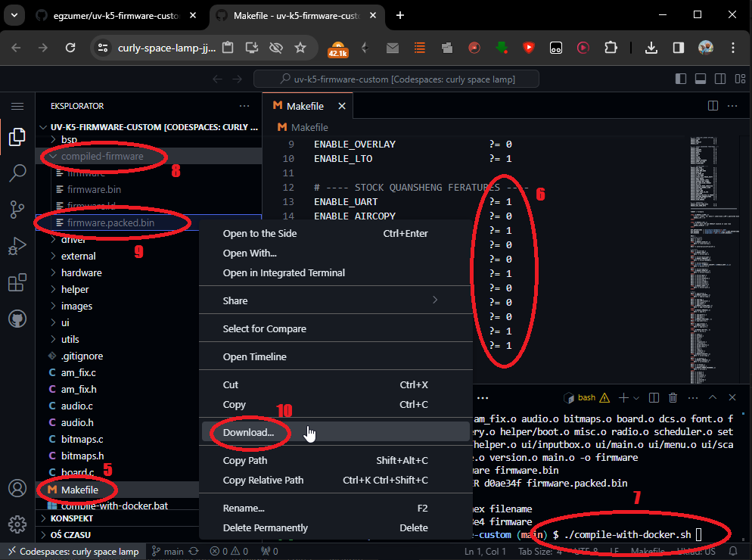
Task: Click the Accounts icon in activity bar
Action: (17, 488)
